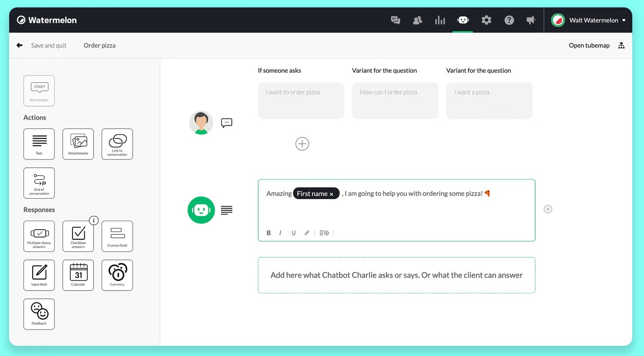
Task: Click the dashed 'Add here what Chatbot Charlie asks' box
Action: tap(397, 275)
